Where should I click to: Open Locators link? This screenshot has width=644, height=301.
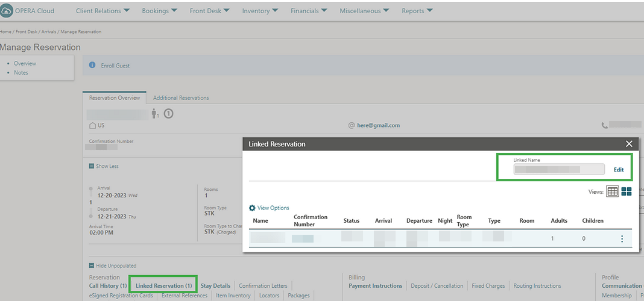coord(270,295)
